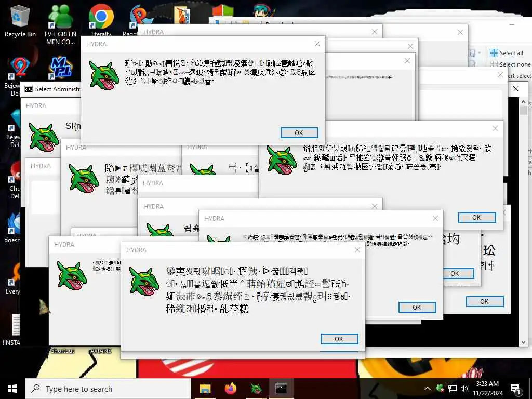Select the orange paintbrush desktop icon
Screen dimensions: 532x399
182,15
